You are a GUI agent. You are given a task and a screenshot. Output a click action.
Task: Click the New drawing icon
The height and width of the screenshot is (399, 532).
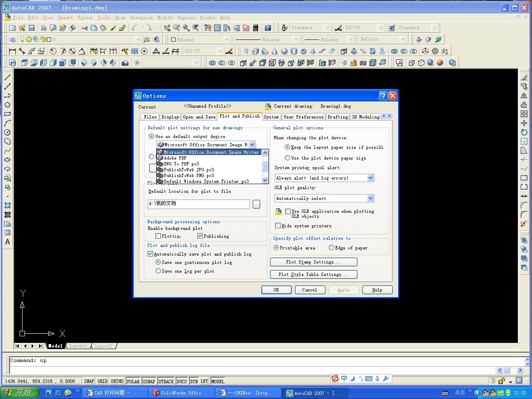(12, 28)
